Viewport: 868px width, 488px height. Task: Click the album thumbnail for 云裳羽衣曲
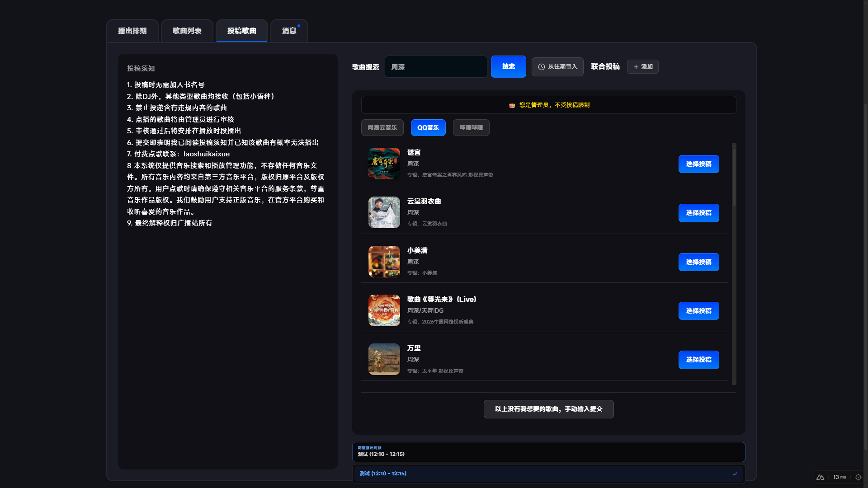[x=384, y=212]
